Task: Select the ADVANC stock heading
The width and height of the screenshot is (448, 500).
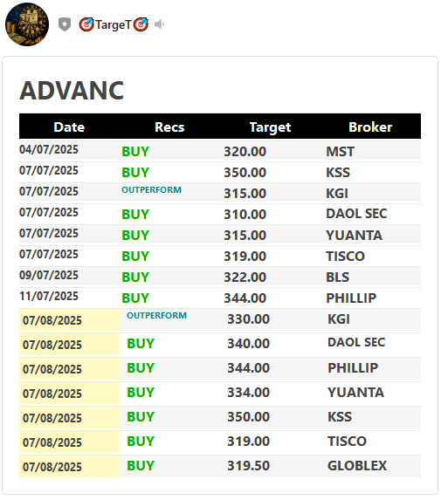Action: click(x=72, y=91)
